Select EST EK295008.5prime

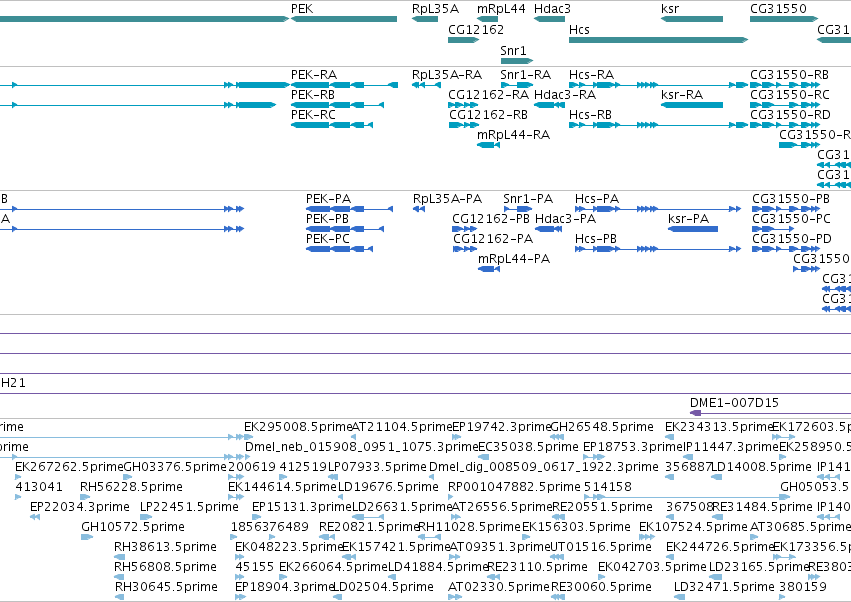[249, 437]
